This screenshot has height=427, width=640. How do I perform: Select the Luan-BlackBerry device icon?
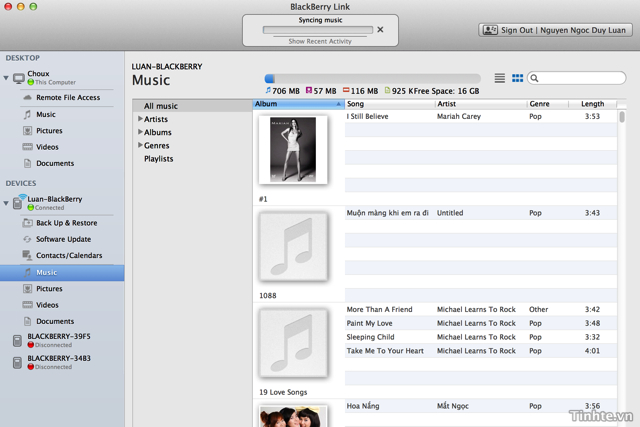(x=18, y=202)
